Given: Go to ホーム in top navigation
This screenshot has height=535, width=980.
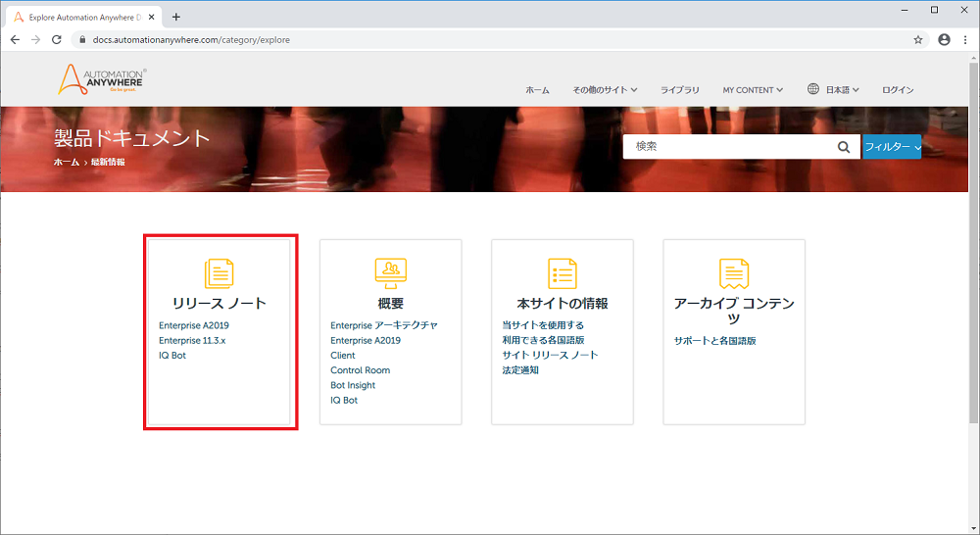Looking at the screenshot, I should [x=537, y=90].
